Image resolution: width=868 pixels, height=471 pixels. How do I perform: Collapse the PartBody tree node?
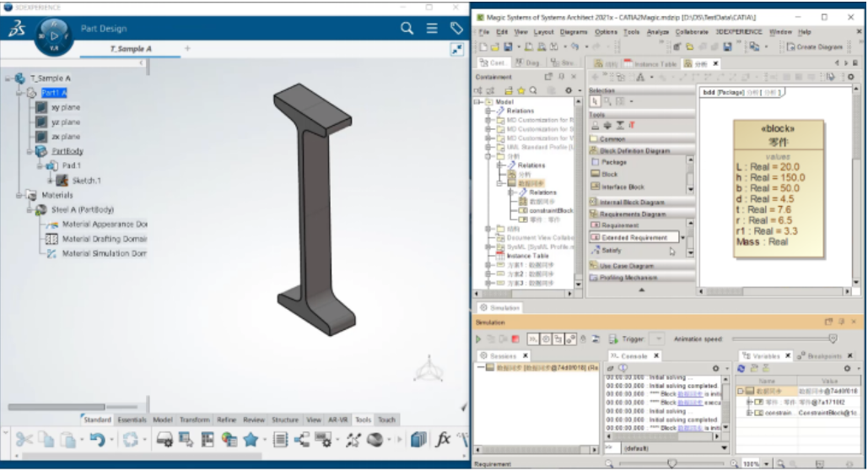(x=28, y=151)
